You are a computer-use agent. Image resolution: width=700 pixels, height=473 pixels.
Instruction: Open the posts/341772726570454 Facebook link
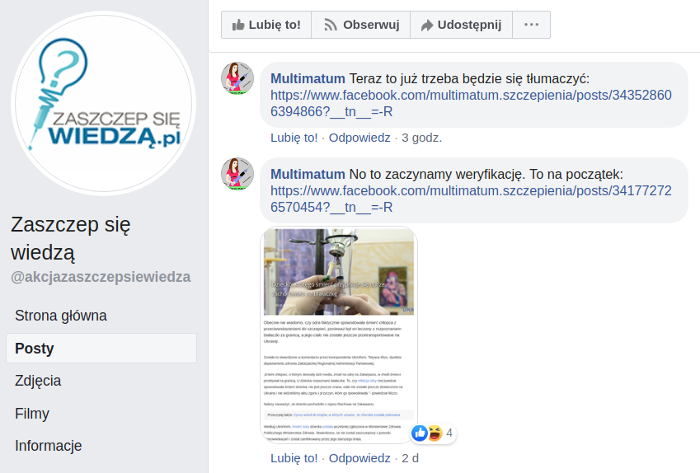[471, 199]
